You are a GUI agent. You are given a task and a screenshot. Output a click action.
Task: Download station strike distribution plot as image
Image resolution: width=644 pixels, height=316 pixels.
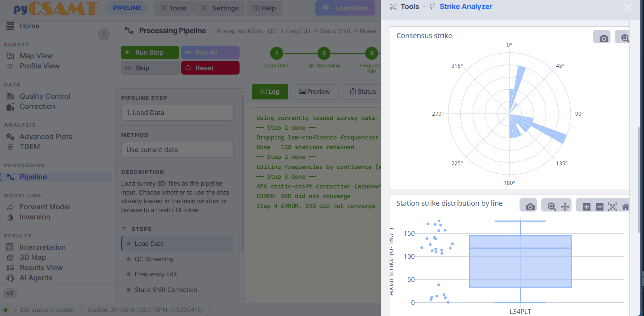coord(530,206)
